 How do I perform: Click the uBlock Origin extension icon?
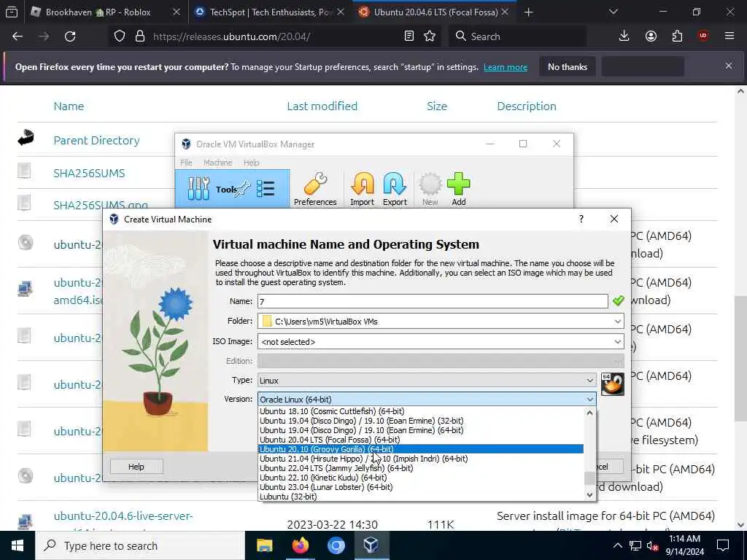tap(703, 36)
